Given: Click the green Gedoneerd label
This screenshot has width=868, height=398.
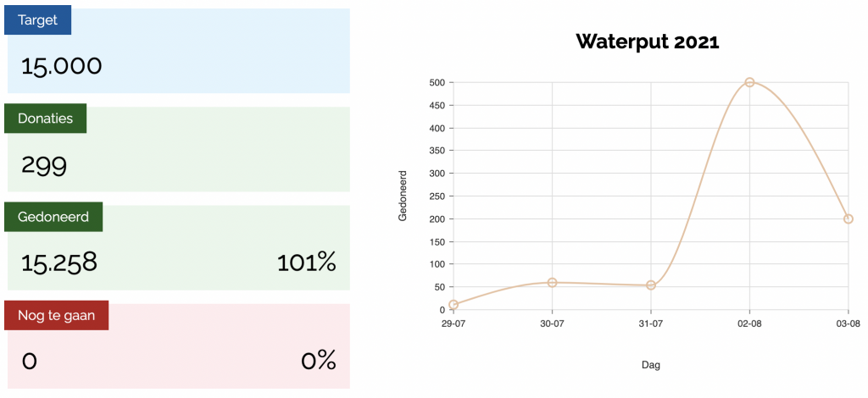Looking at the screenshot, I should point(53,217).
